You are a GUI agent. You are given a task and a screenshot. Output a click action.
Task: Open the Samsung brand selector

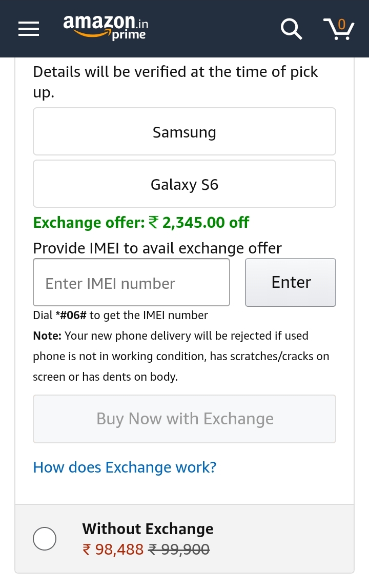(184, 132)
